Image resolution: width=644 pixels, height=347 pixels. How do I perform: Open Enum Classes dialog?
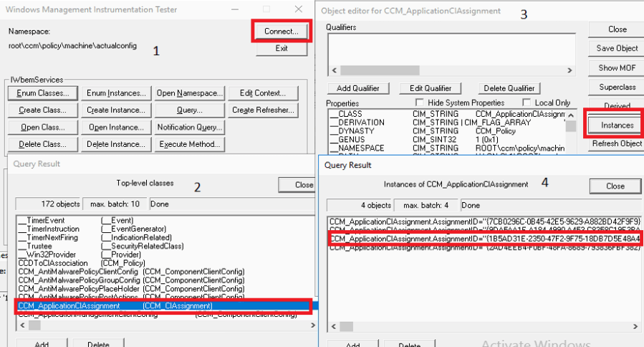[43, 93]
